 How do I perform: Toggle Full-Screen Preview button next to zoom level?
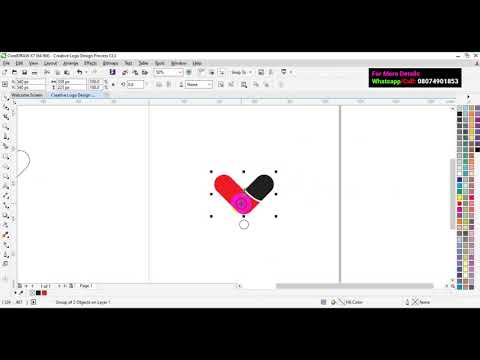click(x=189, y=72)
